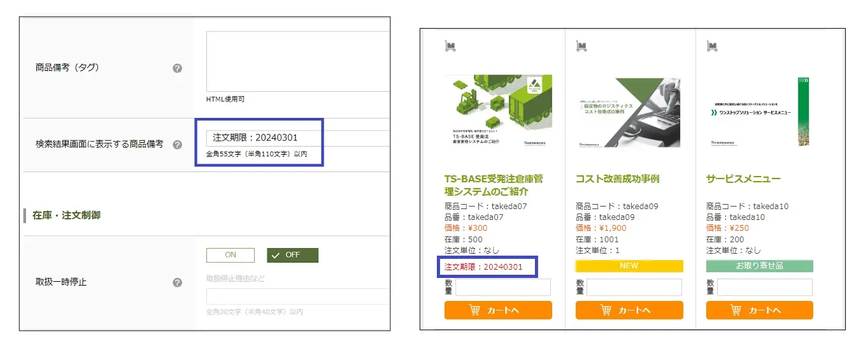868x350 pixels.
Task: Click the 全角20文字（半角40文字）以内 hint
Action: [255, 312]
